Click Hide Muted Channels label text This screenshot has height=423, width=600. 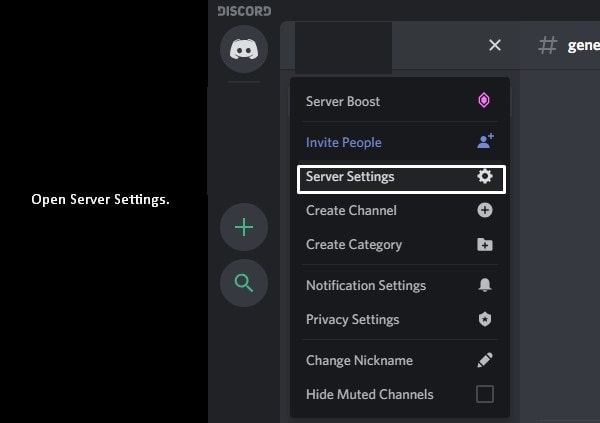pyautogui.click(x=370, y=394)
